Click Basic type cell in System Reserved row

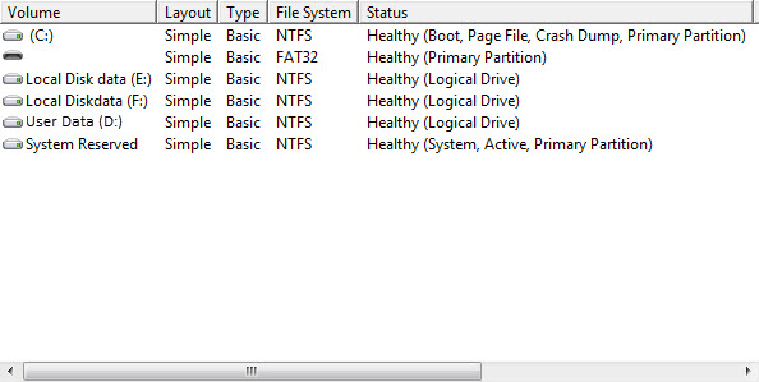243,144
